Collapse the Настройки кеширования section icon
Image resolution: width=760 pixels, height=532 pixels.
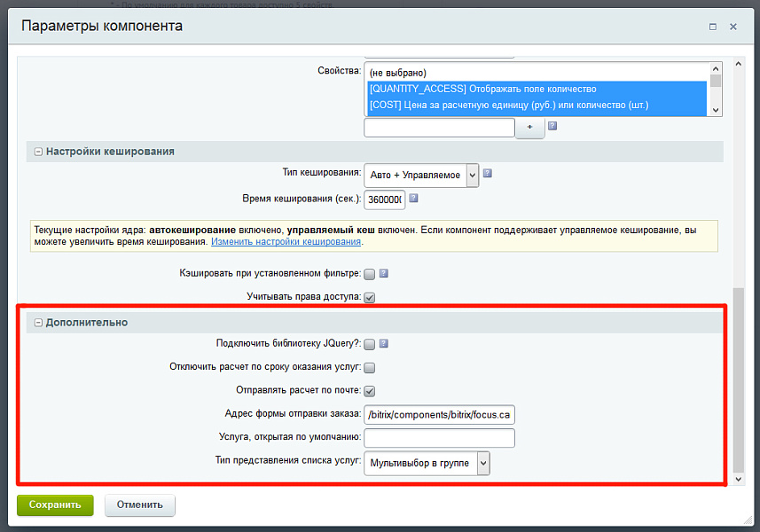pos(38,152)
